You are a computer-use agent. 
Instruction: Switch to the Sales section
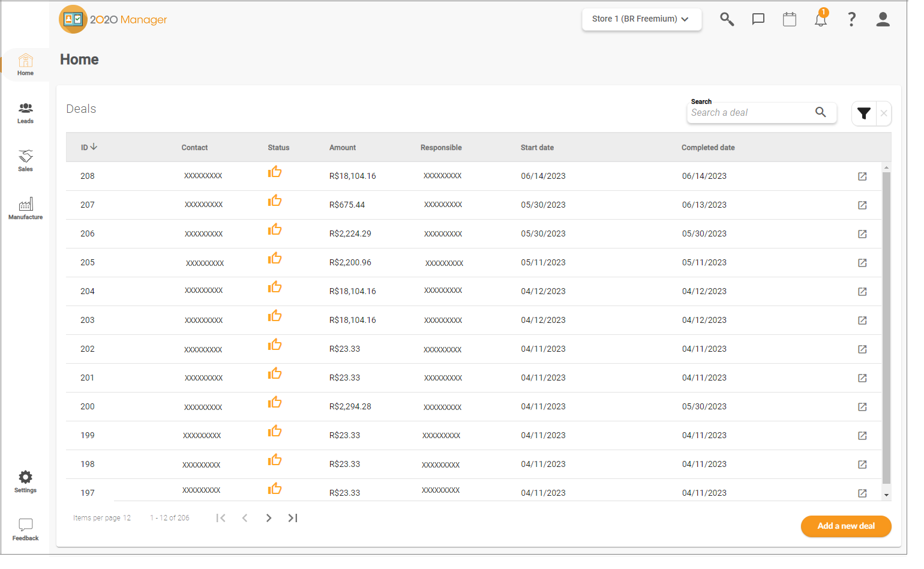coord(25,161)
